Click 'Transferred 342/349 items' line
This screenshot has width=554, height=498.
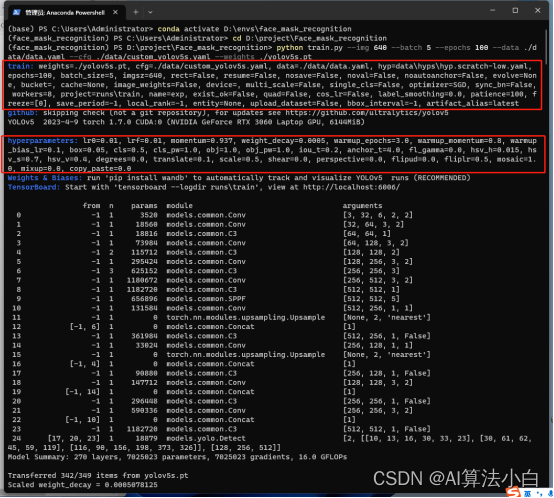(98, 476)
